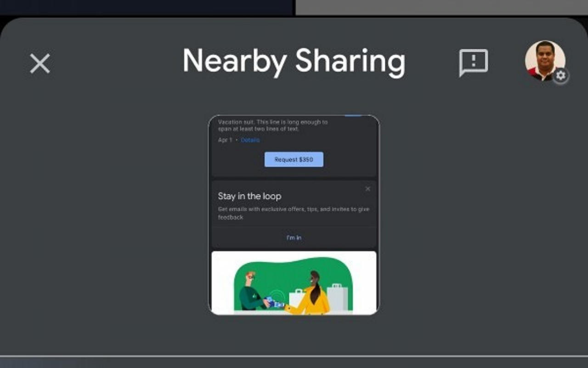The height and width of the screenshot is (368, 588).
Task: Click the exclusive offers email description text
Action: pos(293,213)
